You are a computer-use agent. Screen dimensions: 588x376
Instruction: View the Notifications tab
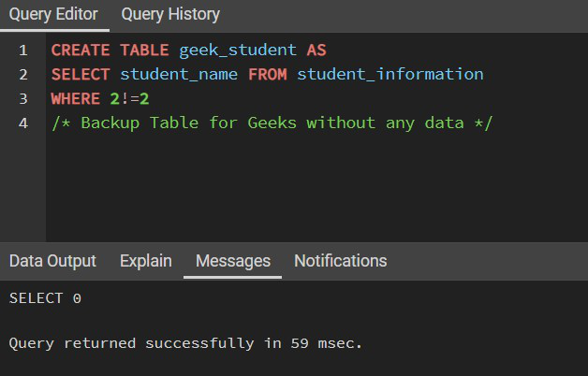tap(340, 261)
